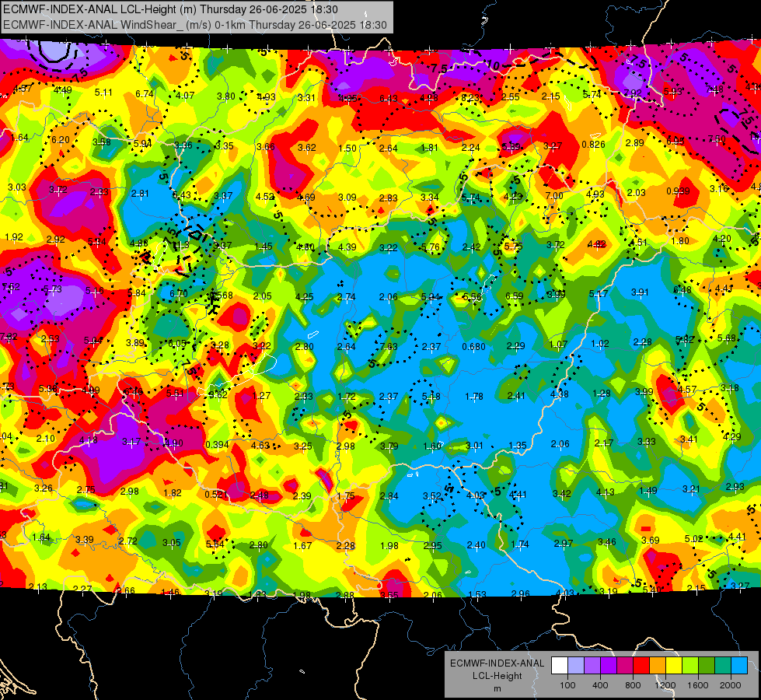This screenshot has width=761, height=700.
Task: Click the wind shear value 1.49
Action: coord(648,491)
